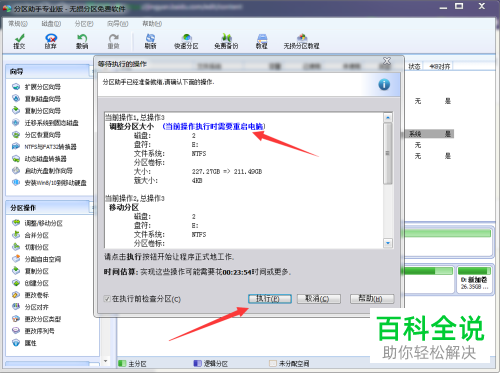The image size is (500, 373).
Task: Click the 取消(C) cancel button
Action: point(318,299)
